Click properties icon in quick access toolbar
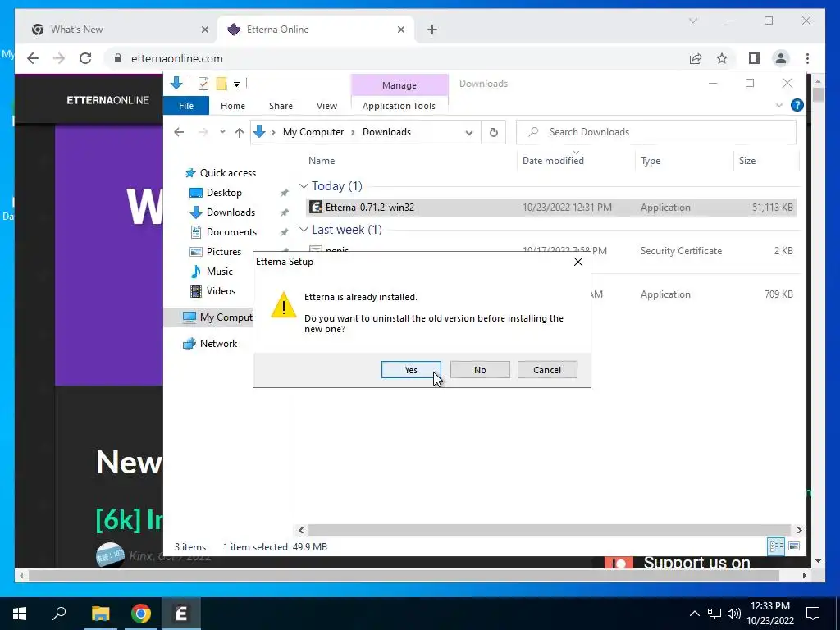840x630 pixels. [203, 84]
